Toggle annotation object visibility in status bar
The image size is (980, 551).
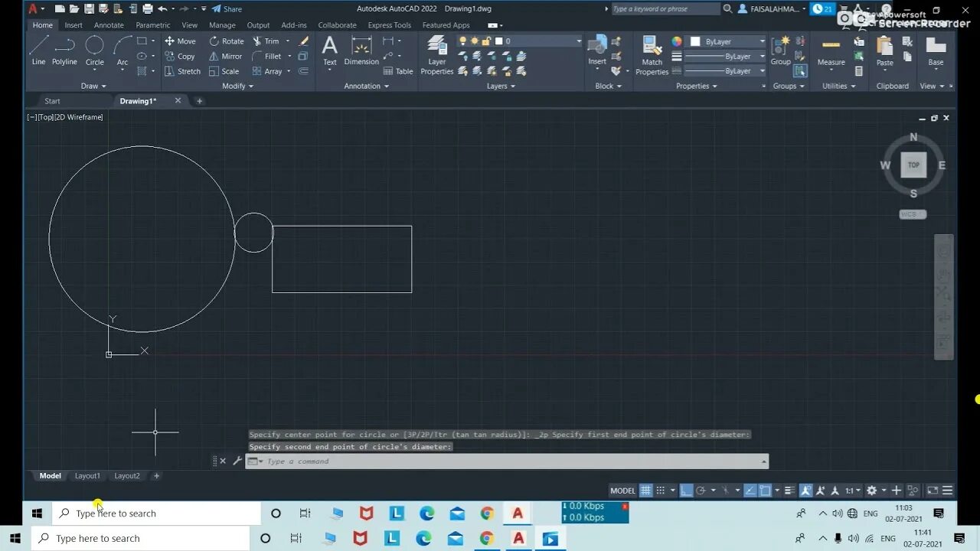(805, 491)
